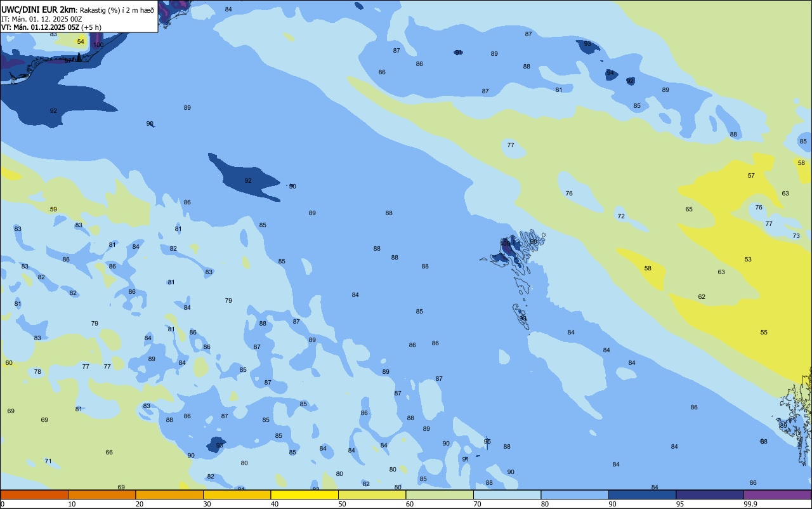Click the 70–80 pale blue legend swatch

[507, 494]
